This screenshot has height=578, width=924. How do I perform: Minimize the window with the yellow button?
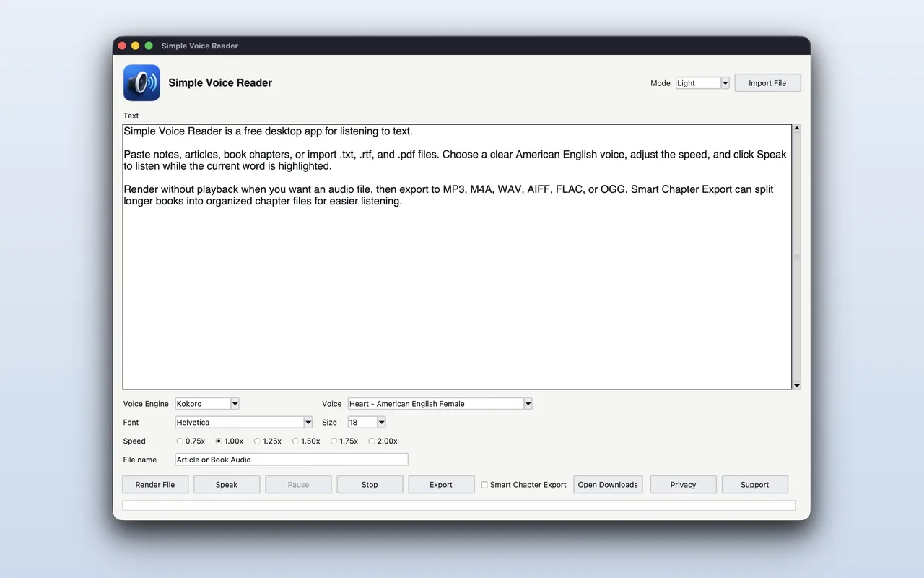pos(136,46)
